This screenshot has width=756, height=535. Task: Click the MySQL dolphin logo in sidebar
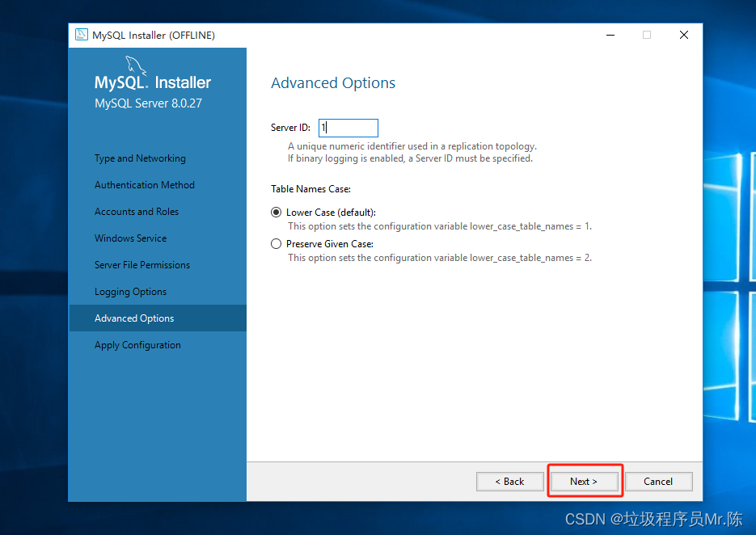tap(136, 65)
